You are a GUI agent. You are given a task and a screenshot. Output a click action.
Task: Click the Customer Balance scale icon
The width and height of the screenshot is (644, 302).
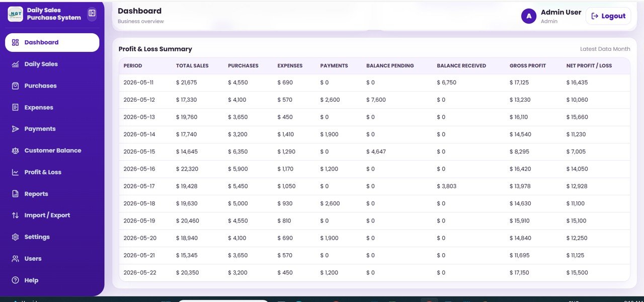tap(15, 150)
